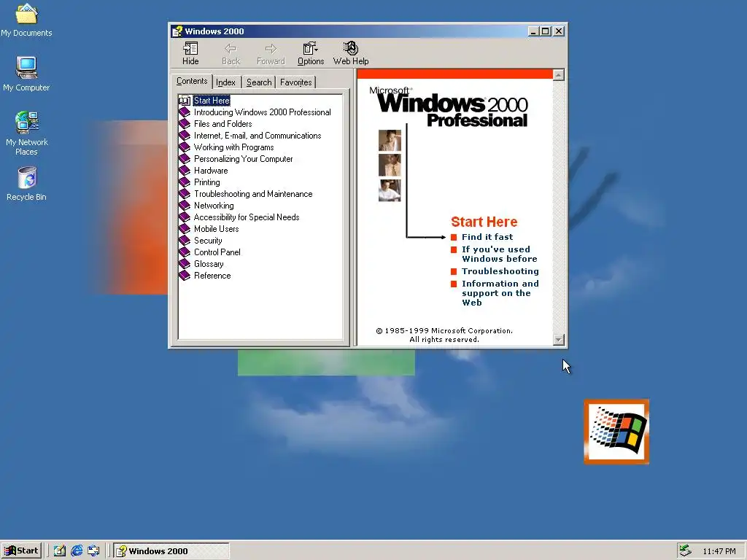
Task: Select the Hardware topic label
Action: [x=211, y=171]
